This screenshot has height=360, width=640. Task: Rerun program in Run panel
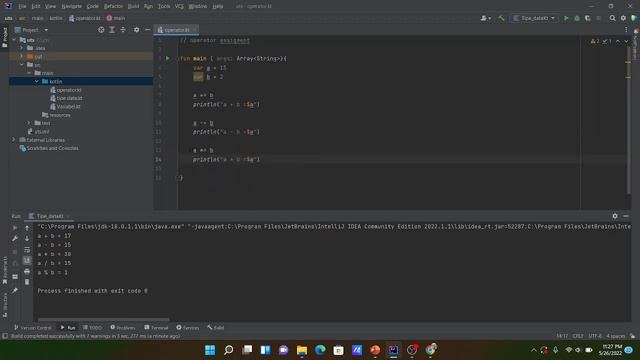[x=15, y=228]
